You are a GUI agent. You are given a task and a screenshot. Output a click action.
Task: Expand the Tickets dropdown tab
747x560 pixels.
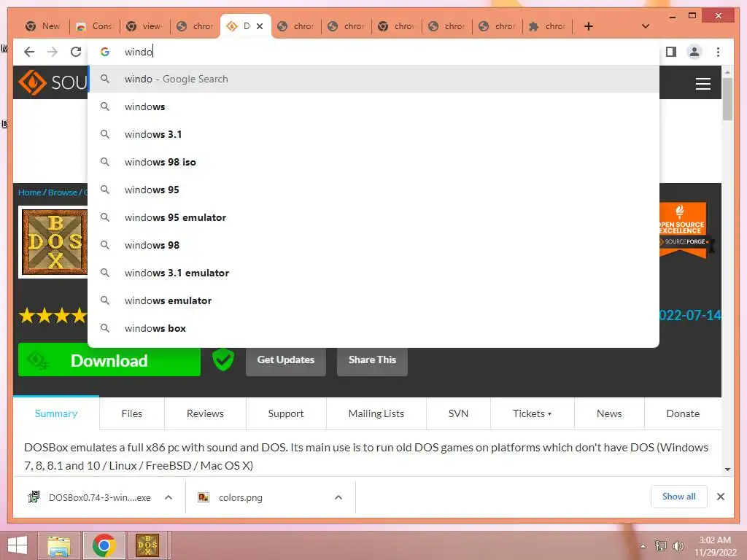point(532,413)
